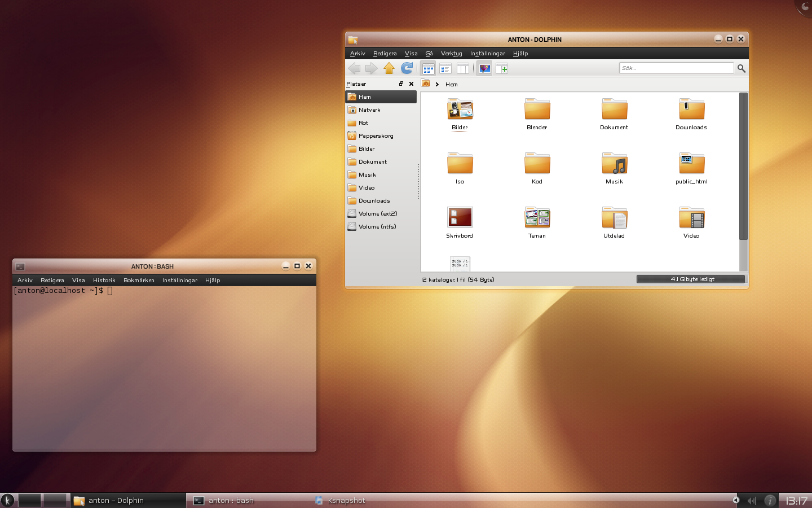The image size is (812, 508).
Task: Select the Teman folder icon
Action: point(537,217)
